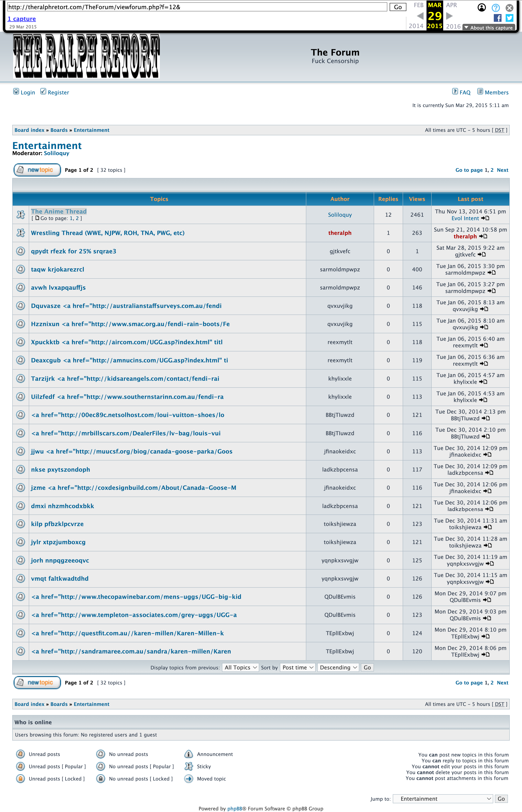Open the Post time sort dropdown

298,667
